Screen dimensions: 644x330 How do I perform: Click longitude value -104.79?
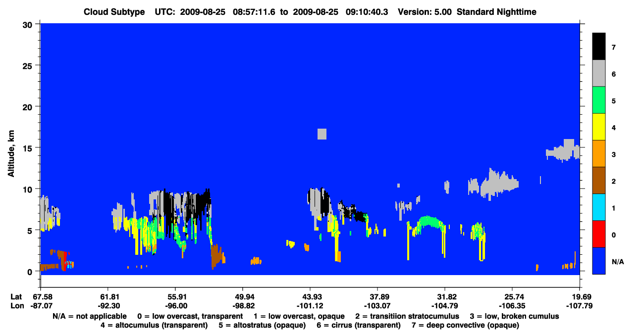[x=445, y=306]
